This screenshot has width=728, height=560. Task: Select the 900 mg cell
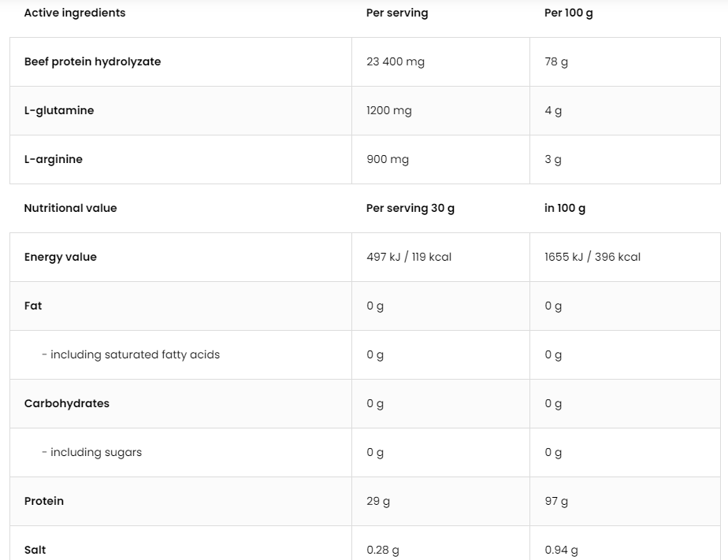[x=388, y=159]
